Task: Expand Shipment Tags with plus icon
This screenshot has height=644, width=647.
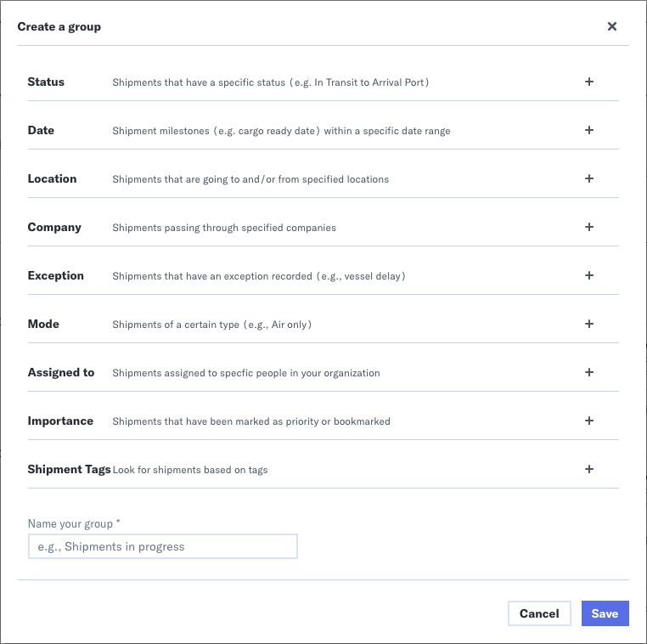Action: point(589,470)
